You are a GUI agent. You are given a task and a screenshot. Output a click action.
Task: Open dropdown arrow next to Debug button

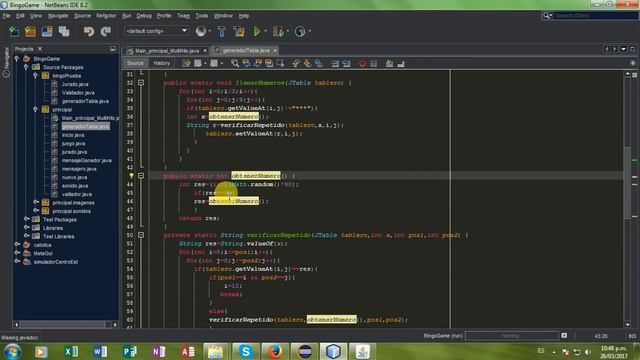[287, 31]
